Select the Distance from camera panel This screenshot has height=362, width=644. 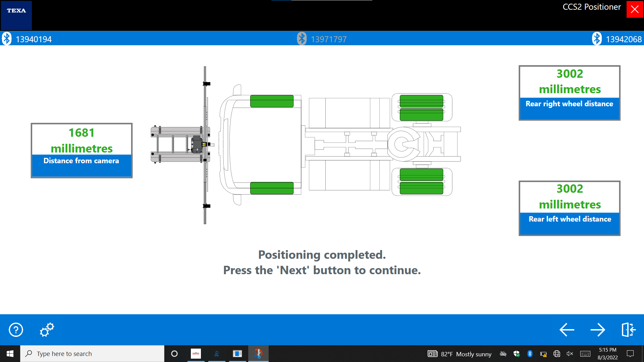[82, 150]
